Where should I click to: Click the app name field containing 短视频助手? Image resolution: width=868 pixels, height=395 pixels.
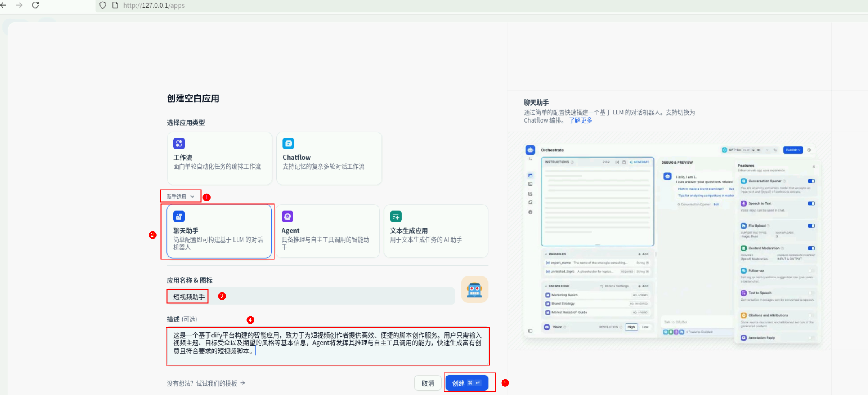tap(311, 296)
